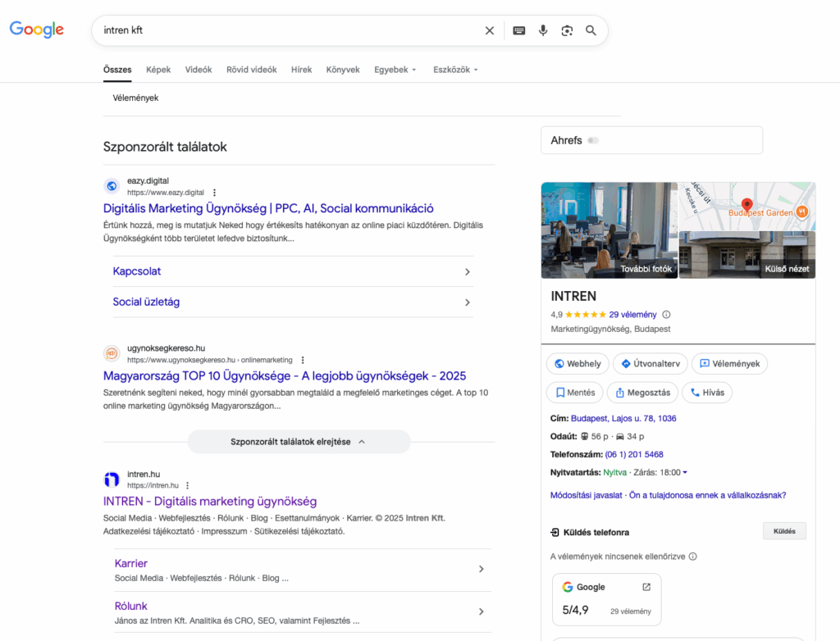Click the Útvonalterv directions button

[x=651, y=364]
